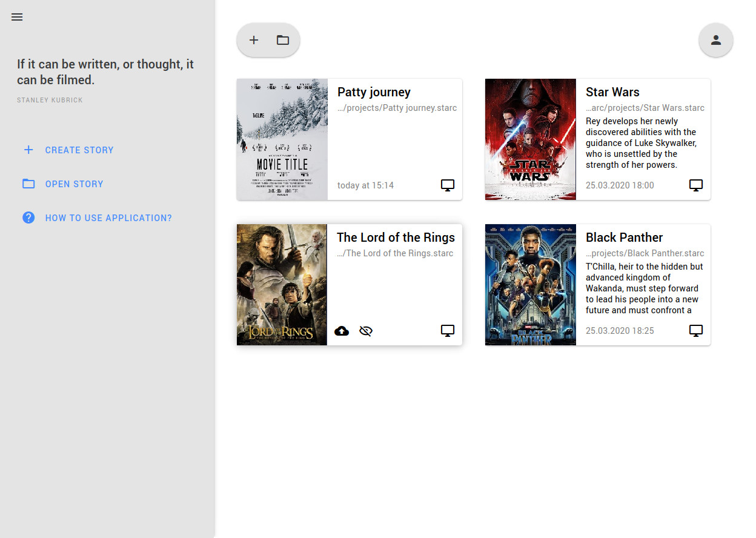Click the monitor icon on Star Wars card
Screen dimensions: 756x538
click(x=695, y=185)
